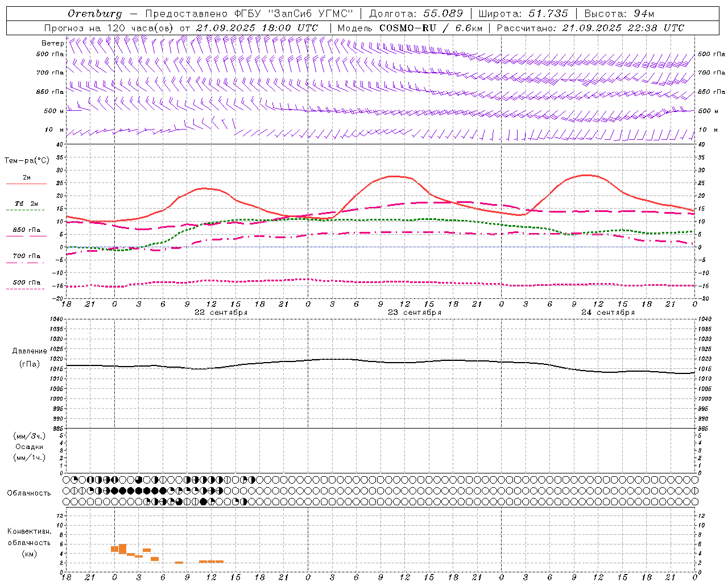728x582 pixels.
Task: Click the Высота: 94м value
Action: coord(619,14)
